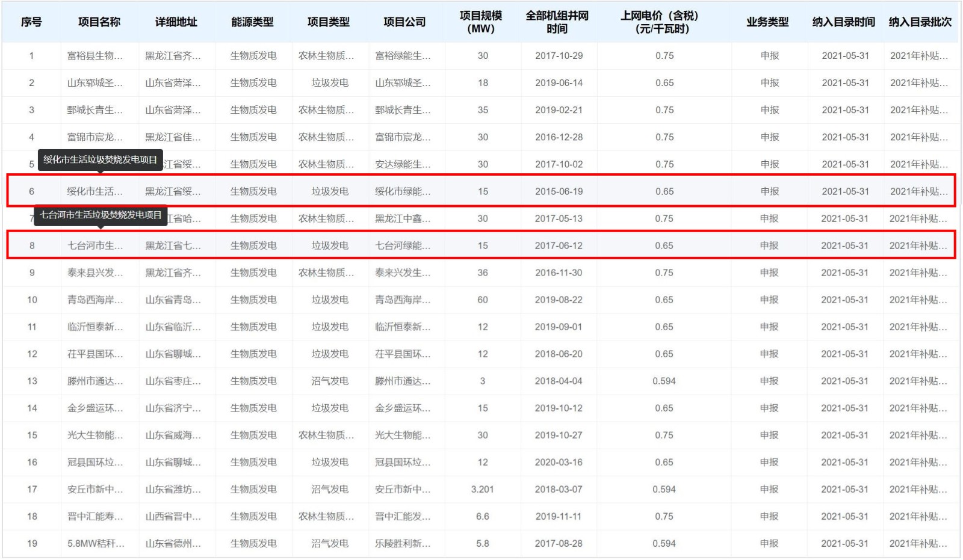Click the 能源类型 column header
963x560 pixels.
click(x=253, y=22)
